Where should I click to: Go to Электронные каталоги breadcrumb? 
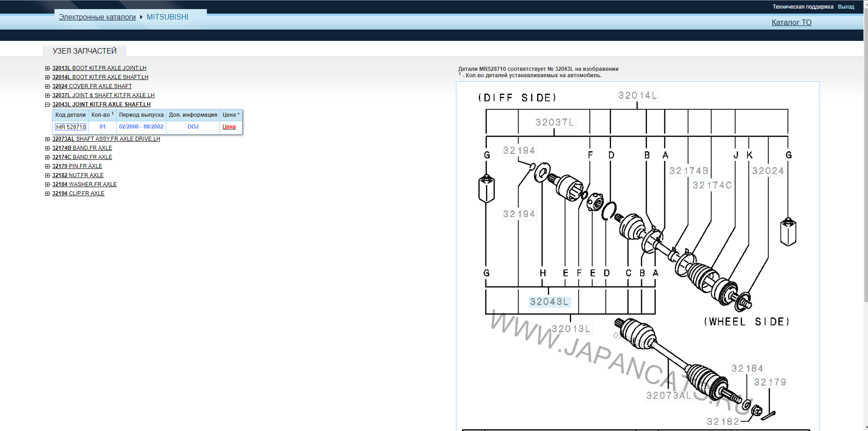(x=97, y=17)
